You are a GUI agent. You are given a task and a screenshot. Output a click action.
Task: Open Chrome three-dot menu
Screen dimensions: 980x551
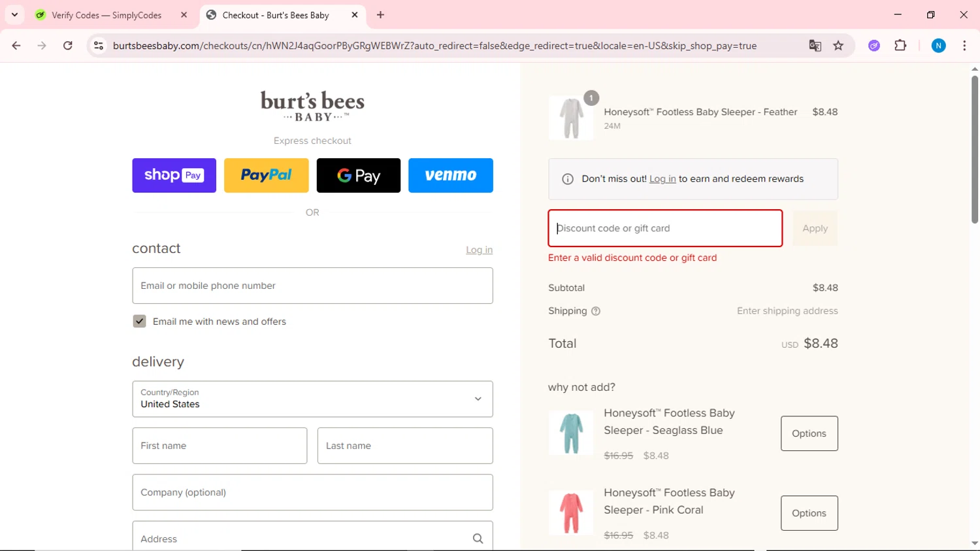(964, 46)
